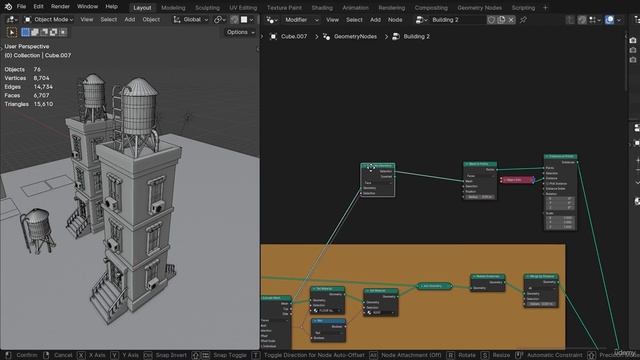Switch to the Rendering workspace tab

click(391, 8)
